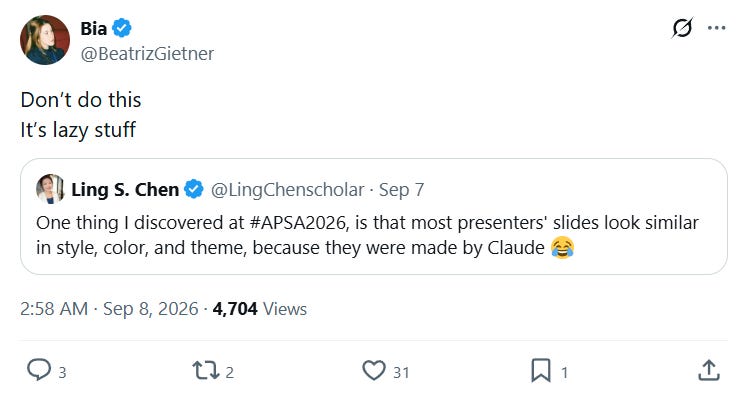Click Bia's verified blue badge

122,28
